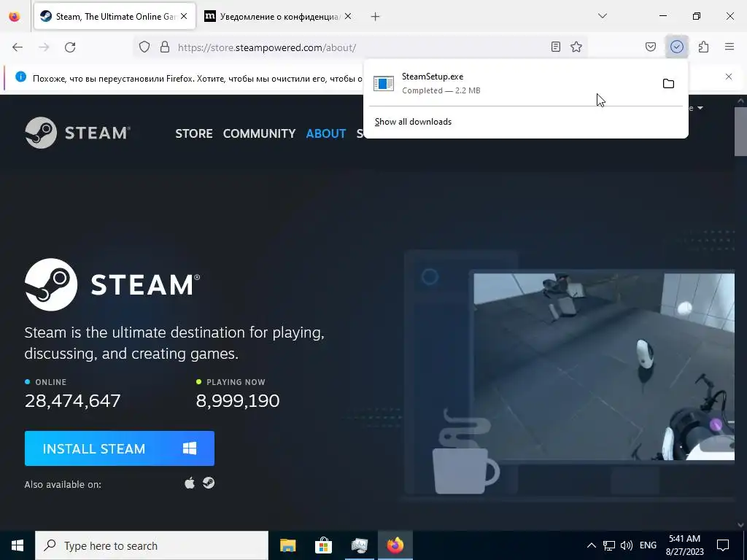
Task: List all tabs dropdown arrow
Action: 602,16
